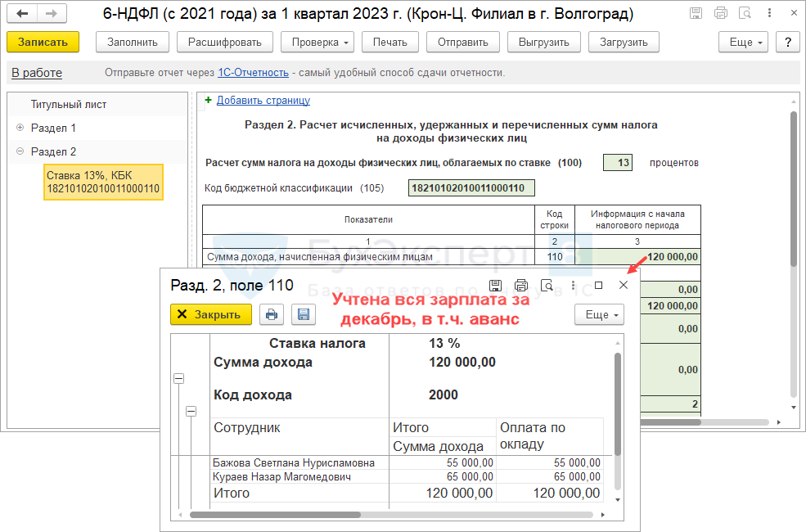Open the В работе status link
Screen dimensions: 806x532
click(37, 73)
